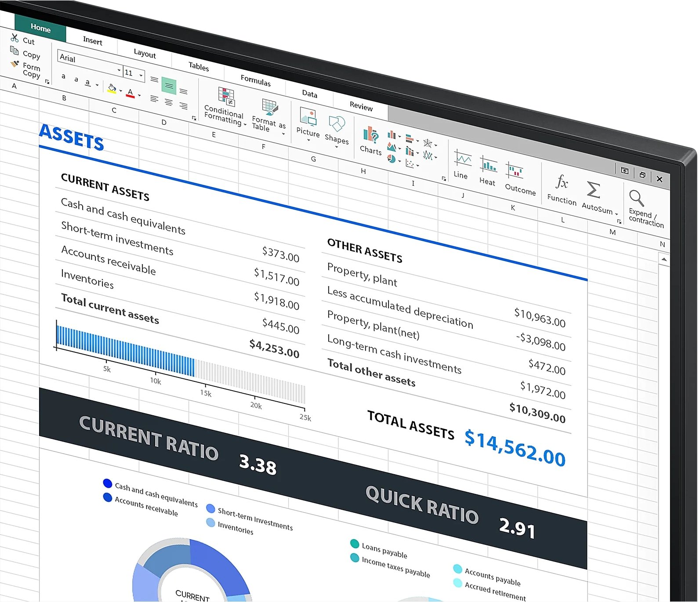Expand the underline style arrow
Screen dimensions: 700x602
97,85
